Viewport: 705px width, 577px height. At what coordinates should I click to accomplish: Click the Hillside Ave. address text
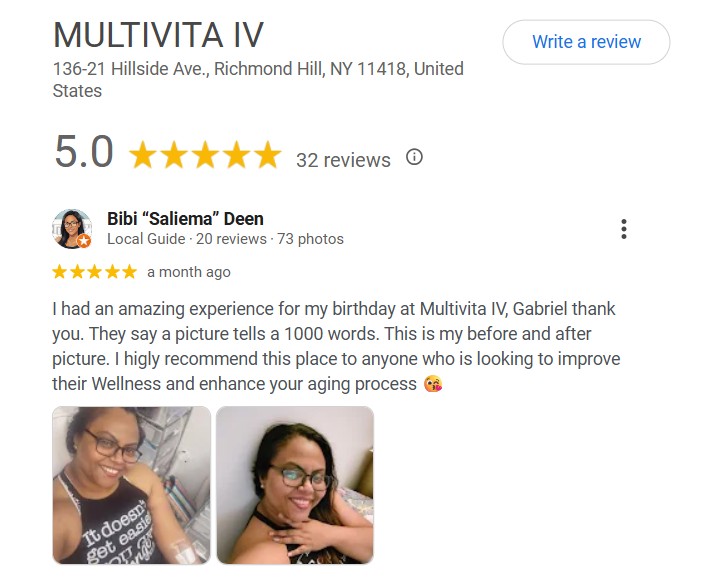click(x=258, y=80)
